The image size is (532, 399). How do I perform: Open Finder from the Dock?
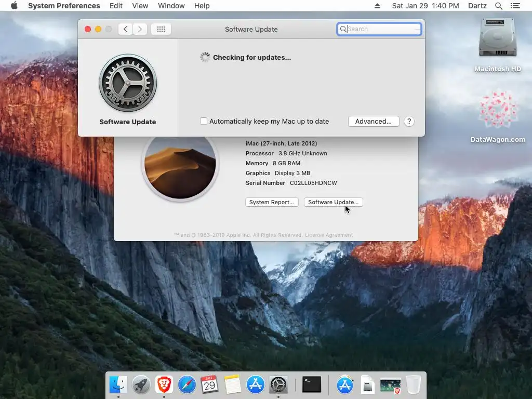[x=118, y=385]
